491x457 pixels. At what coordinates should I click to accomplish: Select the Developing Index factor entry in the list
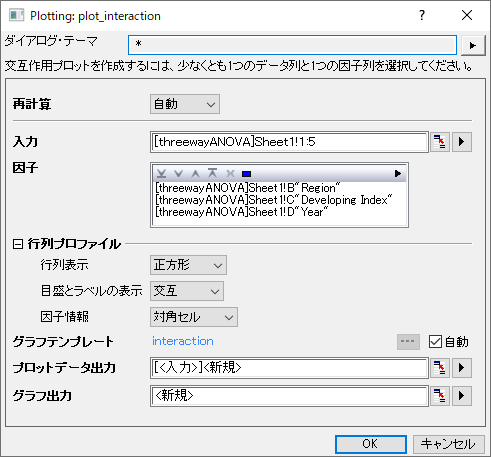pyautogui.click(x=274, y=200)
